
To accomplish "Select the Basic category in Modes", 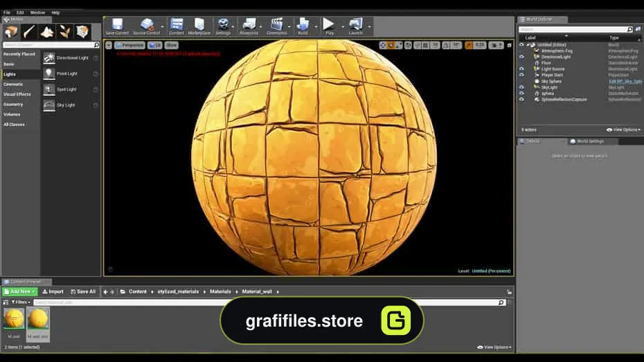I will pos(9,64).
